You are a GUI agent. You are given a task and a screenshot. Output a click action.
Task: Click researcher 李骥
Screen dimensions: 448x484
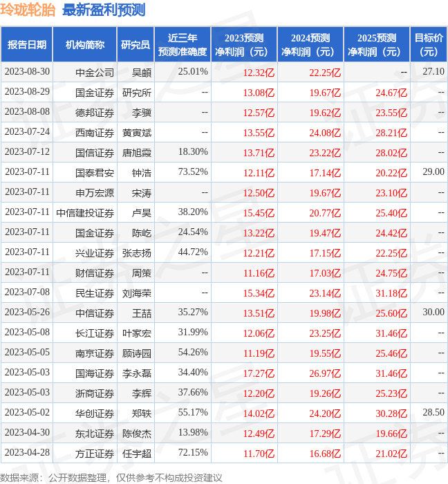[x=142, y=113]
